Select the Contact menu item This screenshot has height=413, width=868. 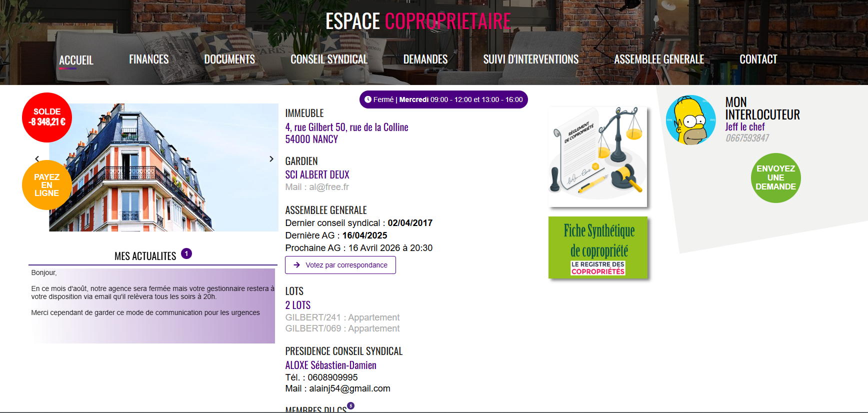point(758,59)
